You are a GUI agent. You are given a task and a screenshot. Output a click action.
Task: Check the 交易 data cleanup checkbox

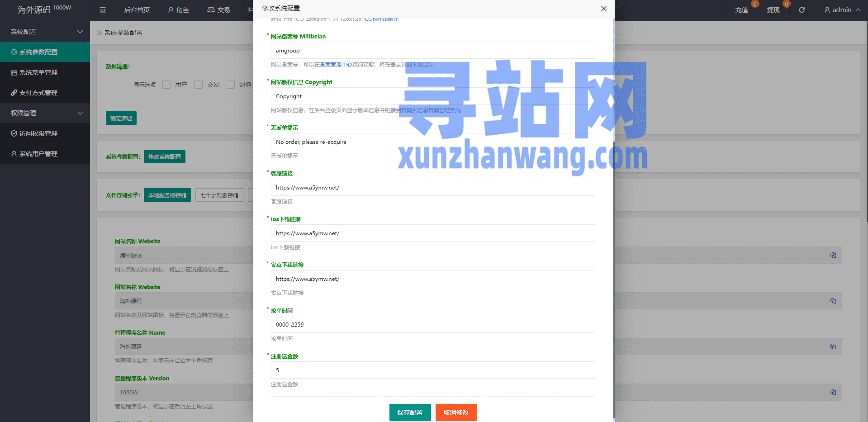pyautogui.click(x=199, y=85)
